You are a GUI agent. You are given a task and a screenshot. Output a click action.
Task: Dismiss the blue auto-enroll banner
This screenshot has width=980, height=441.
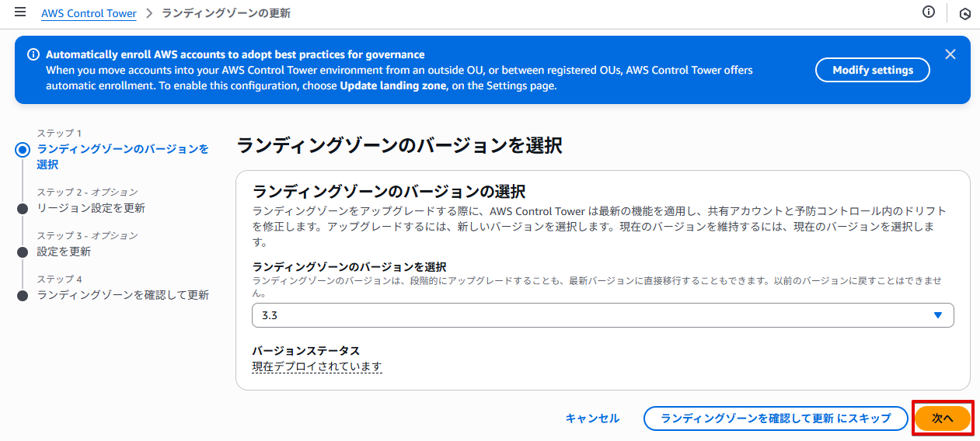[x=950, y=54]
